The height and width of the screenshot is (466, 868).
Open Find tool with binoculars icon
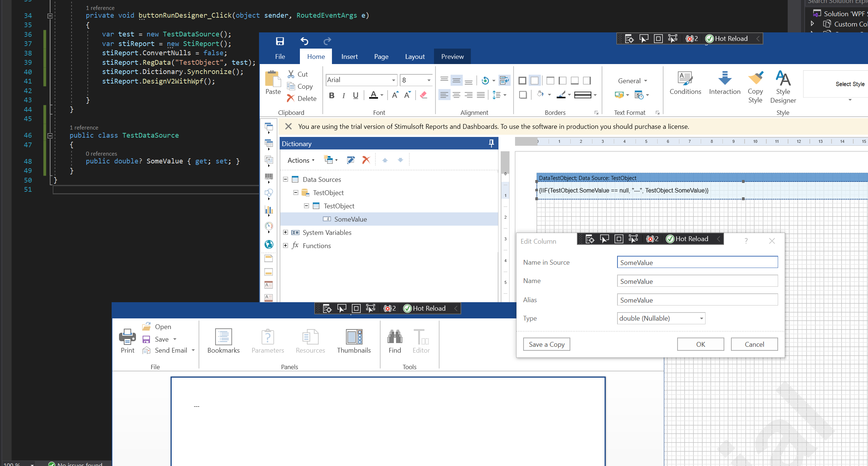tap(395, 341)
